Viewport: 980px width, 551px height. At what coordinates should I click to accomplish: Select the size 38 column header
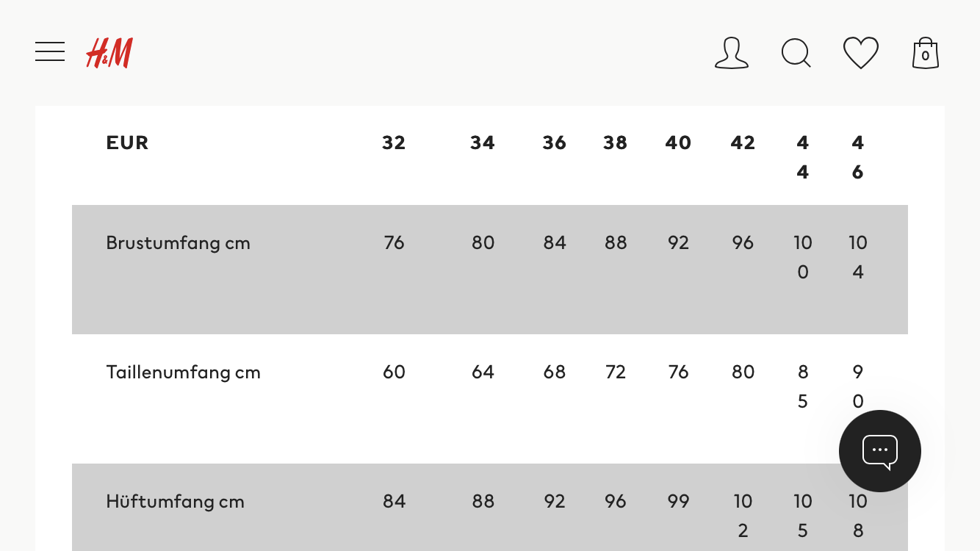tap(615, 143)
